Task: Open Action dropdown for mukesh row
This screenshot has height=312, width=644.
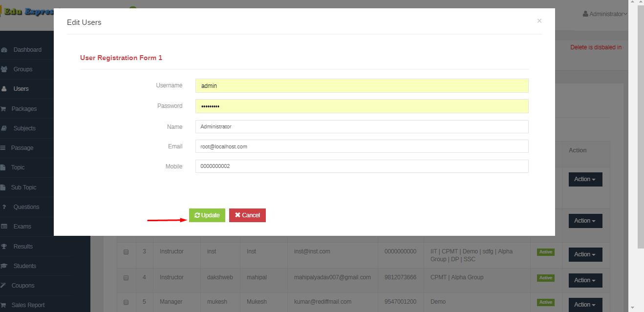Action: click(x=585, y=305)
